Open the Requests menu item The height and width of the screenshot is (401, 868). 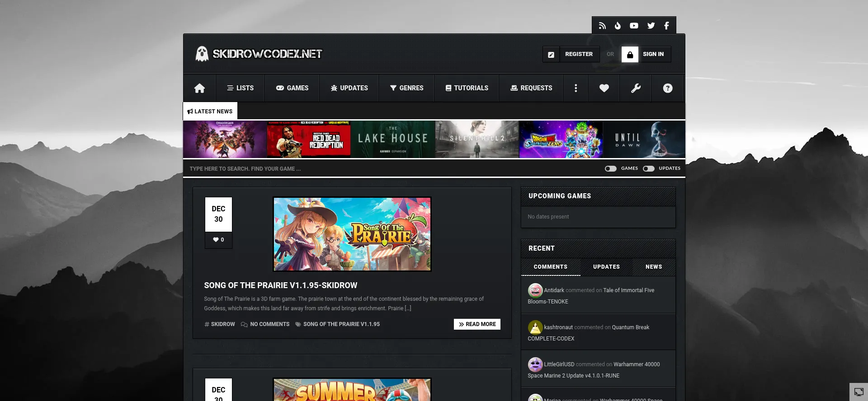[x=531, y=88]
